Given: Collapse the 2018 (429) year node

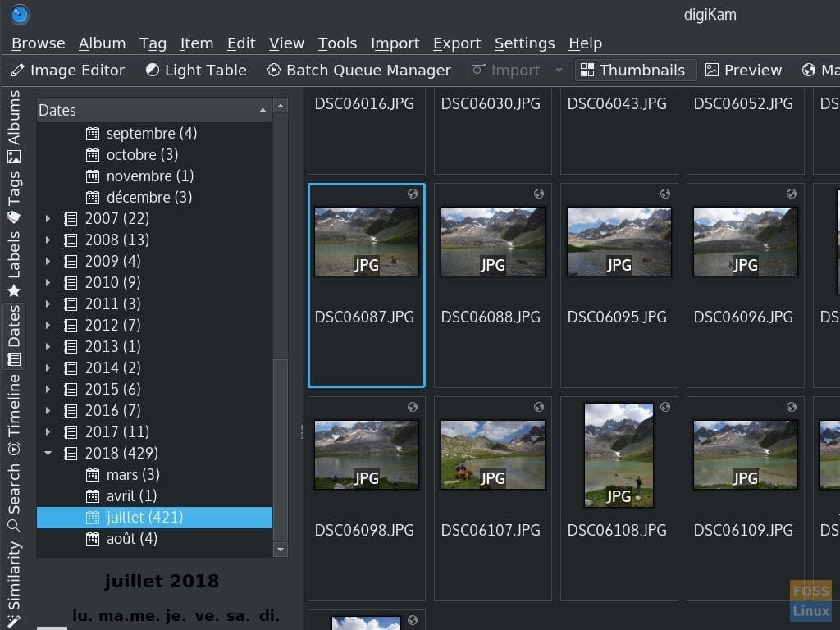Looking at the screenshot, I should [48, 453].
